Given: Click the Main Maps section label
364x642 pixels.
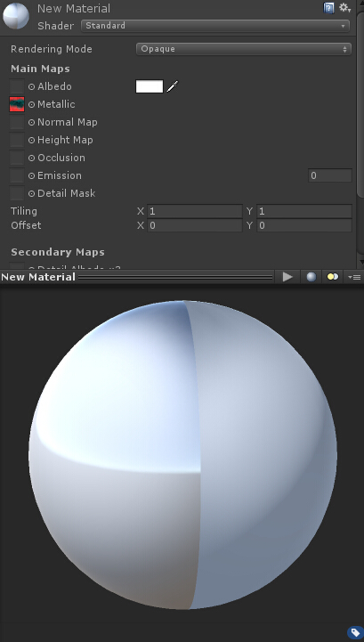Looking at the screenshot, I should 40,69.
